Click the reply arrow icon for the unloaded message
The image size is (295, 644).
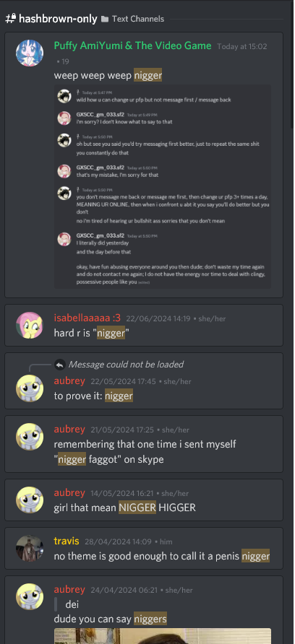click(x=60, y=365)
